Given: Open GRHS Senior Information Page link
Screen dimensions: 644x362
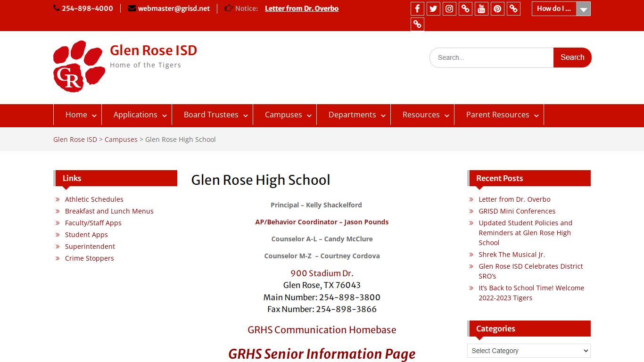Looking at the screenshot, I should (x=322, y=354).
